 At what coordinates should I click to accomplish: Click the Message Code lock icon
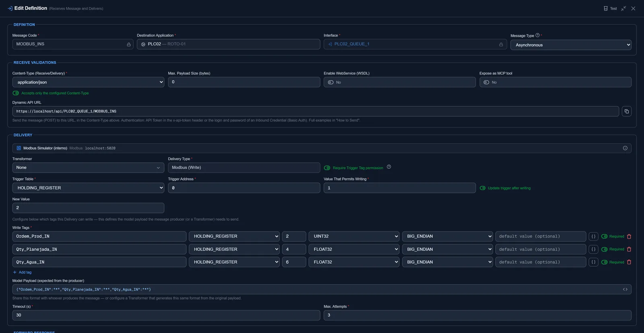tap(129, 44)
